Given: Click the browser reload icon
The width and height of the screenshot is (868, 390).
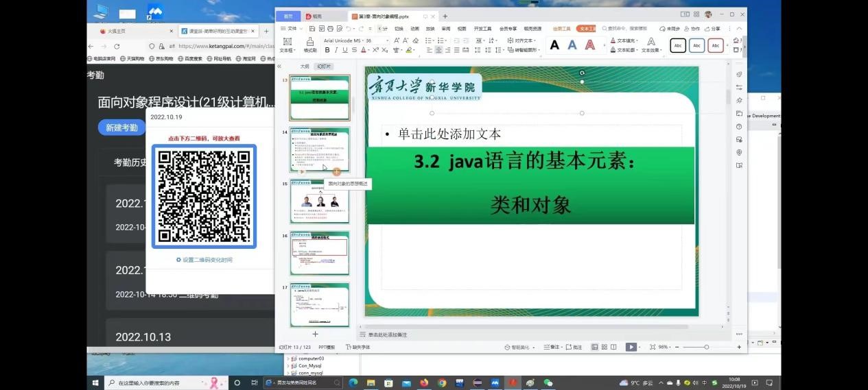Looking at the screenshot, I should 117,46.
